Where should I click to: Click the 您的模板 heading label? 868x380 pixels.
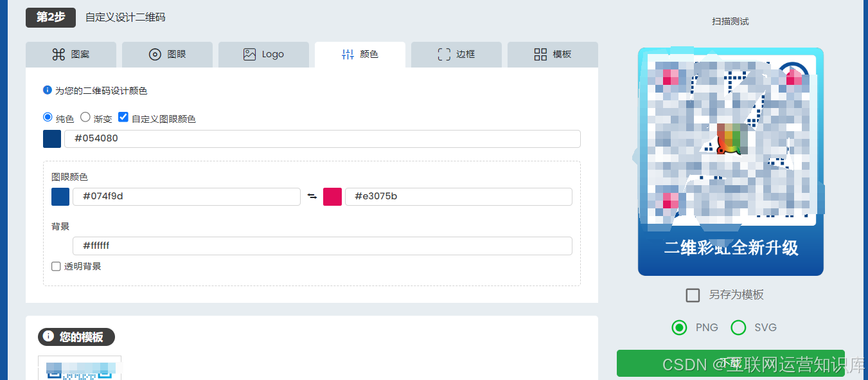pos(82,337)
